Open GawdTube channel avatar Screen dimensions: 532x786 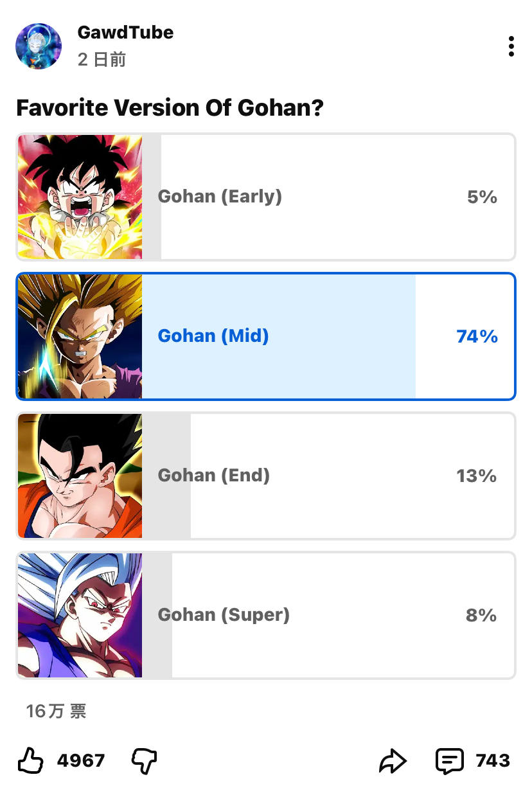coord(39,46)
